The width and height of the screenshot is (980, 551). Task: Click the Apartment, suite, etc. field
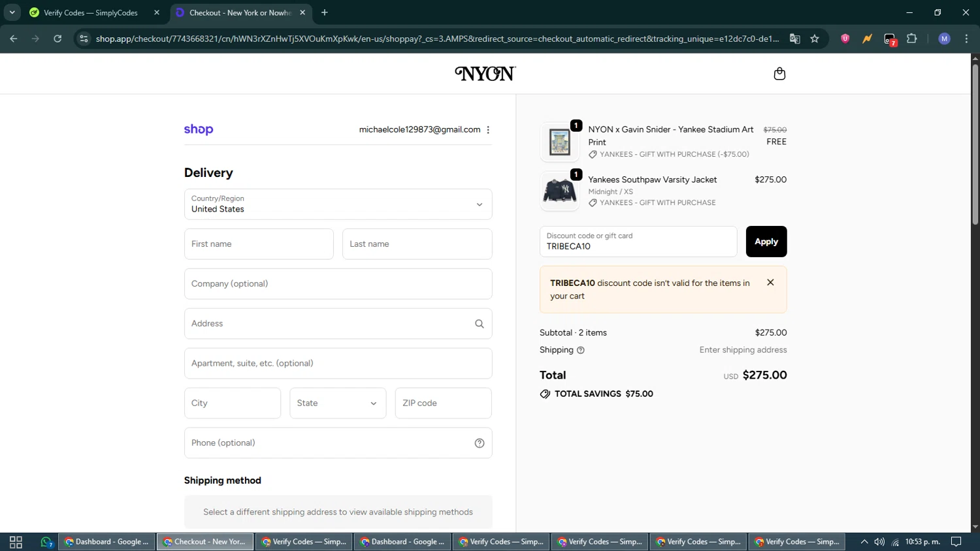[x=338, y=364]
